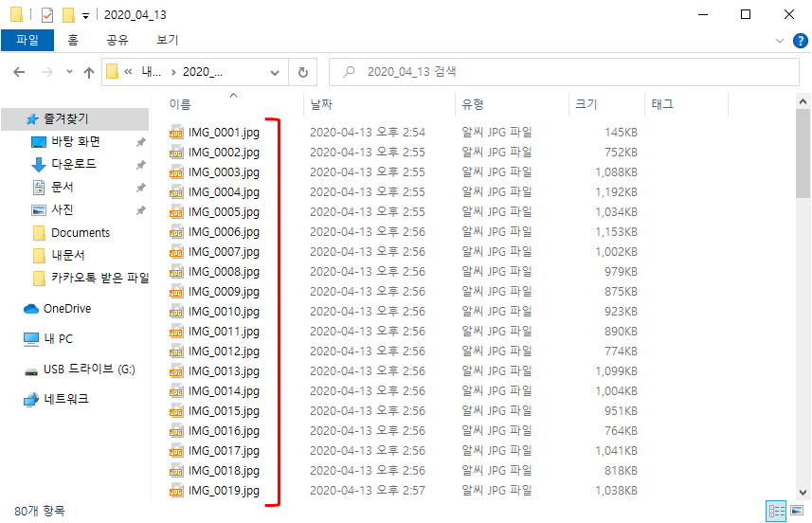Select USB 드라이브 (G:) in navigation pane

[89, 370]
